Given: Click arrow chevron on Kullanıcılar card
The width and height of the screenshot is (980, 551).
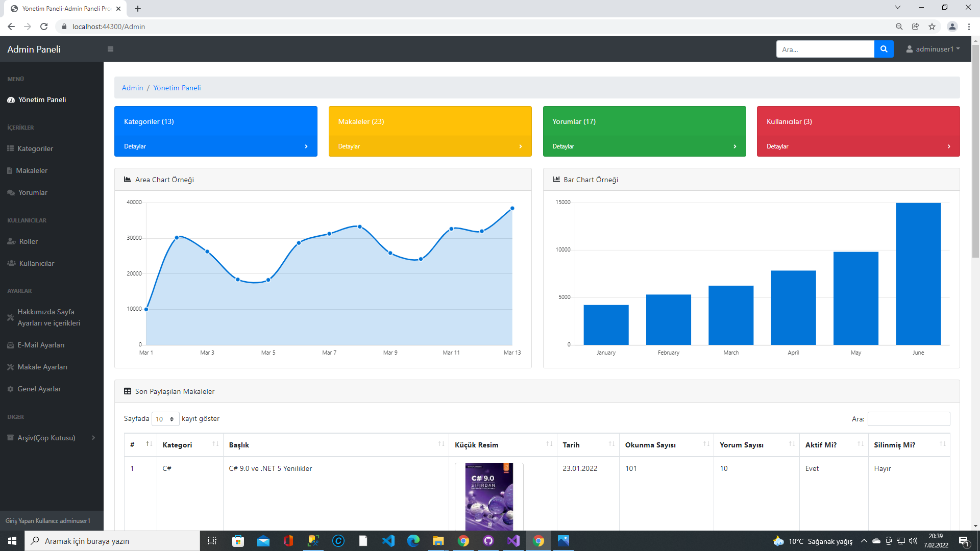Looking at the screenshot, I should 949,146.
